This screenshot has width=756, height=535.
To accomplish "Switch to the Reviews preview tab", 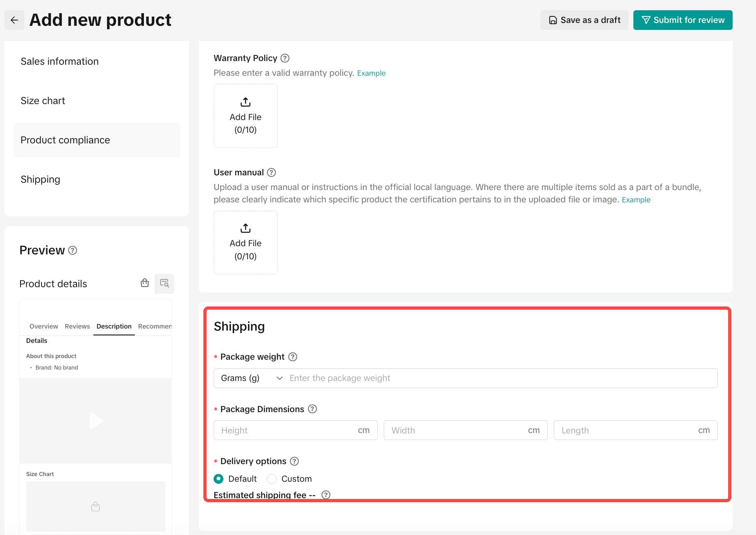I will [77, 326].
